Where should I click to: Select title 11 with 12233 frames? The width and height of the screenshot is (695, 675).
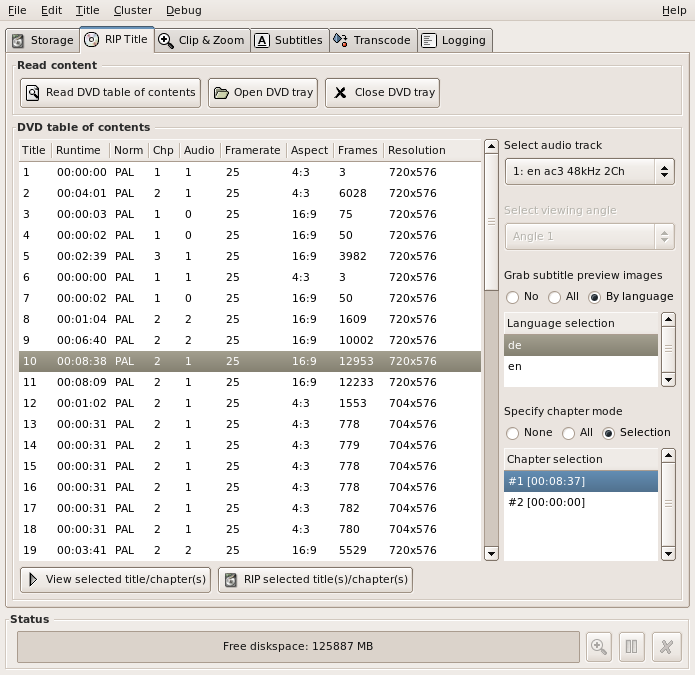pyautogui.click(x=250, y=382)
